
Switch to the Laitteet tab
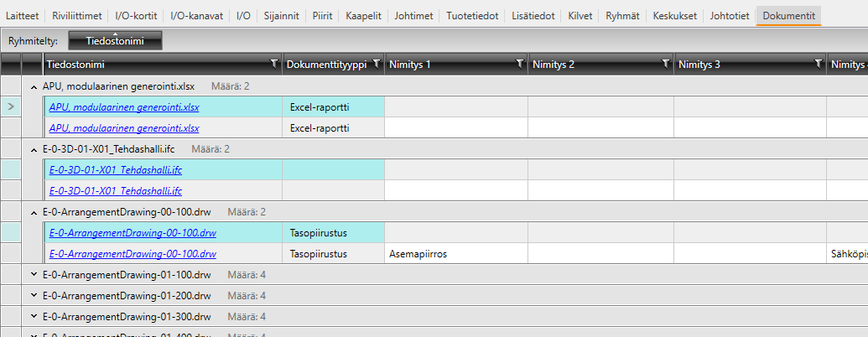tap(23, 16)
